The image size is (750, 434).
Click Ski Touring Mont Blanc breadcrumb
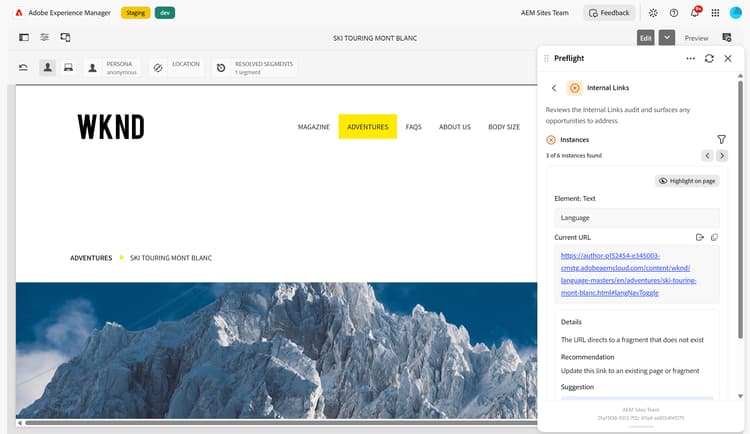click(x=171, y=258)
